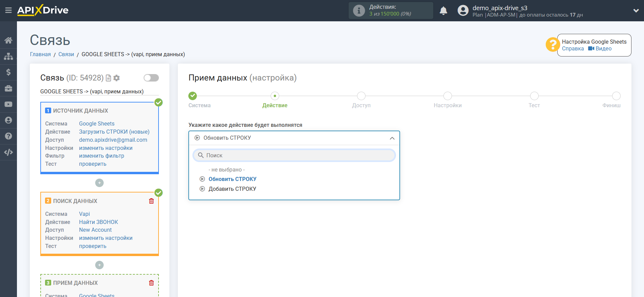
Task: Click New Account access link
Action: [96, 230]
